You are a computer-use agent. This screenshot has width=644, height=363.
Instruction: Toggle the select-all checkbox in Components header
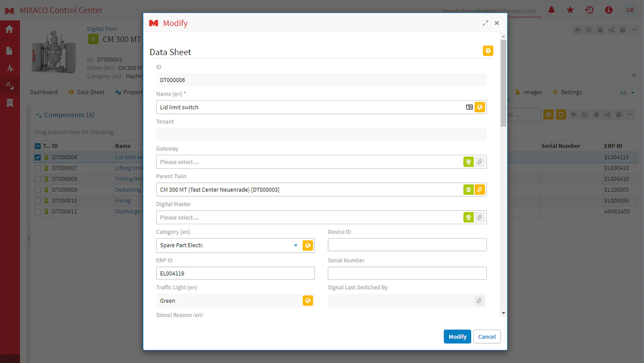point(38,146)
